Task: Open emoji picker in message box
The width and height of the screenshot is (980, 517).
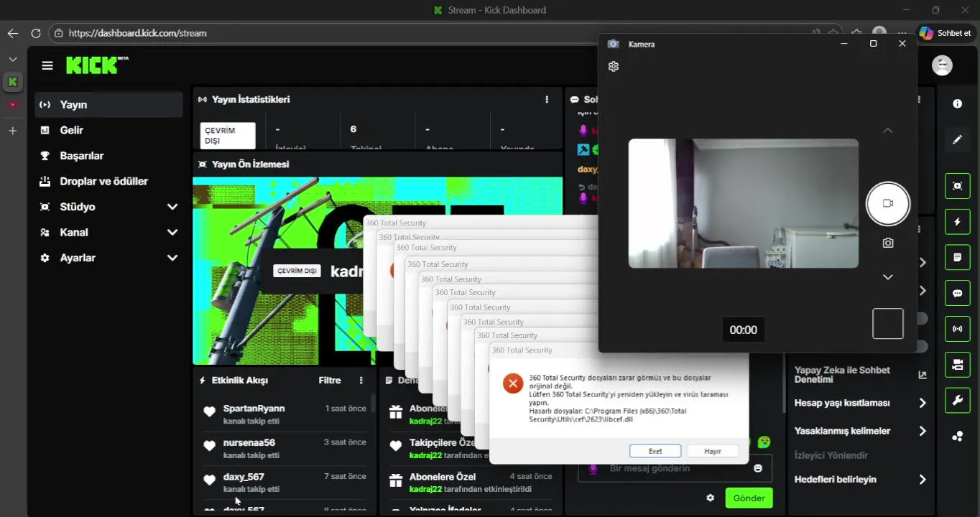Action: coord(757,468)
